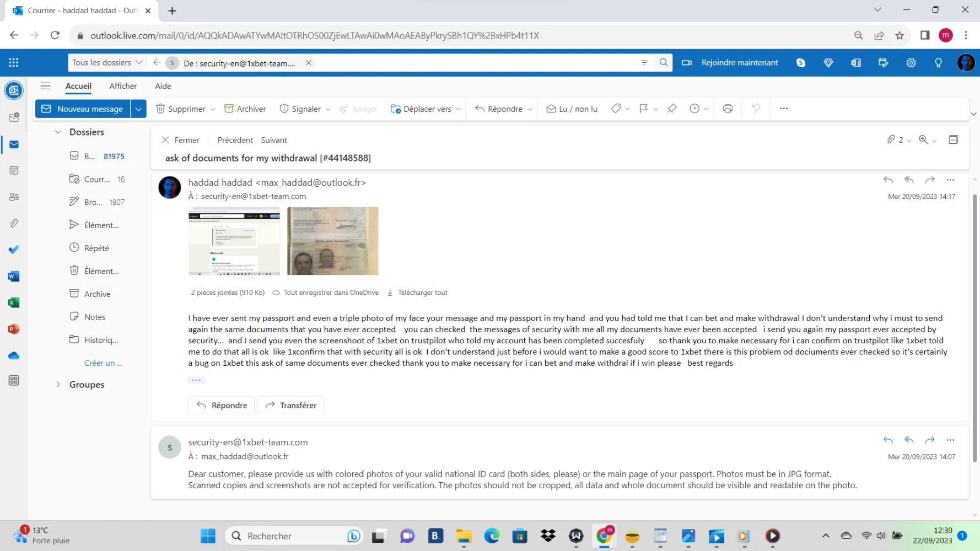Viewport: 980px width, 551px height.
Task: Open Outlook settings gear icon
Action: click(x=911, y=63)
